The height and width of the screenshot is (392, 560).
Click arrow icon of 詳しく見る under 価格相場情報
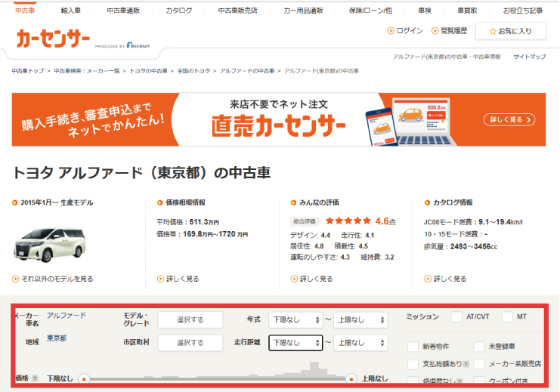click(160, 279)
